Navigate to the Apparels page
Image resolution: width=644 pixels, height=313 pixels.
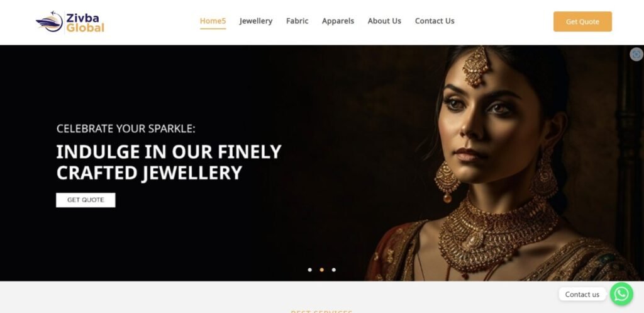pyautogui.click(x=338, y=21)
